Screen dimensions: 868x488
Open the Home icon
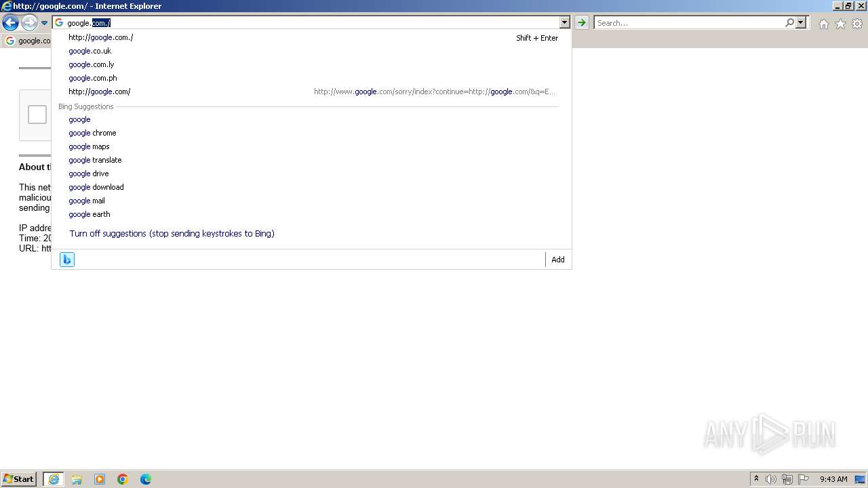pos(823,24)
